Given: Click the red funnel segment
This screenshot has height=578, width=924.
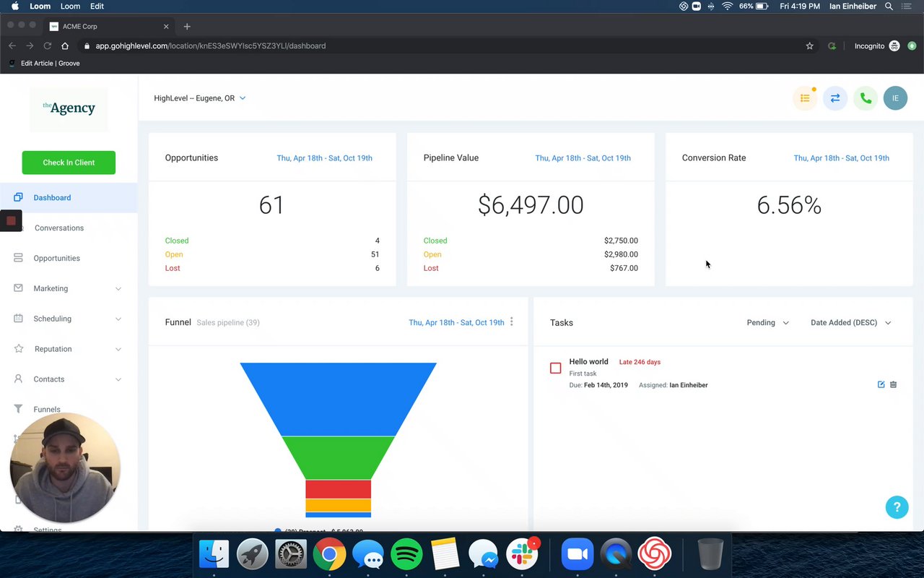Looking at the screenshot, I should [x=338, y=489].
